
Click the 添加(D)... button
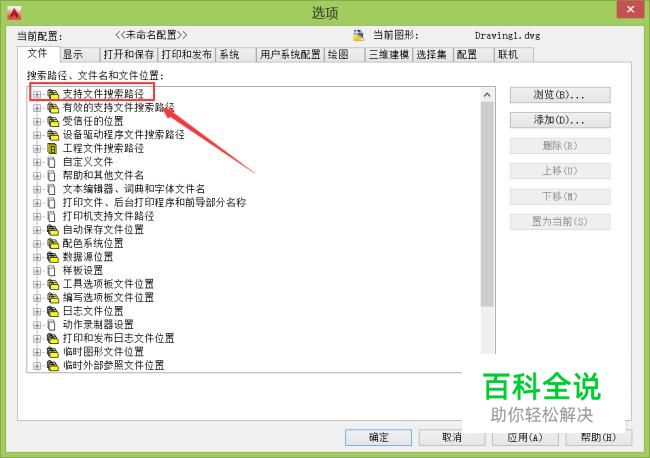pyautogui.click(x=560, y=120)
